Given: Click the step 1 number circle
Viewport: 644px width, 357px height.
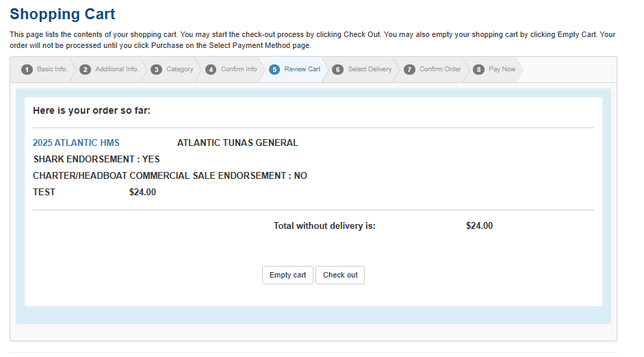Looking at the screenshot, I should pyautogui.click(x=27, y=70).
